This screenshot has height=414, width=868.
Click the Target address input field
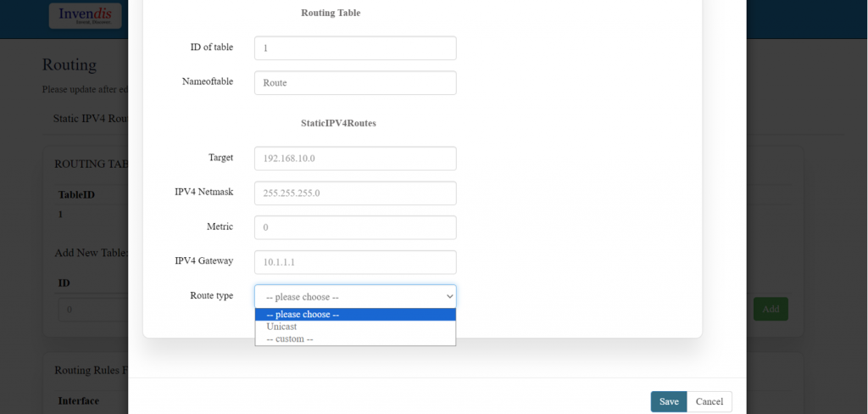(355, 159)
